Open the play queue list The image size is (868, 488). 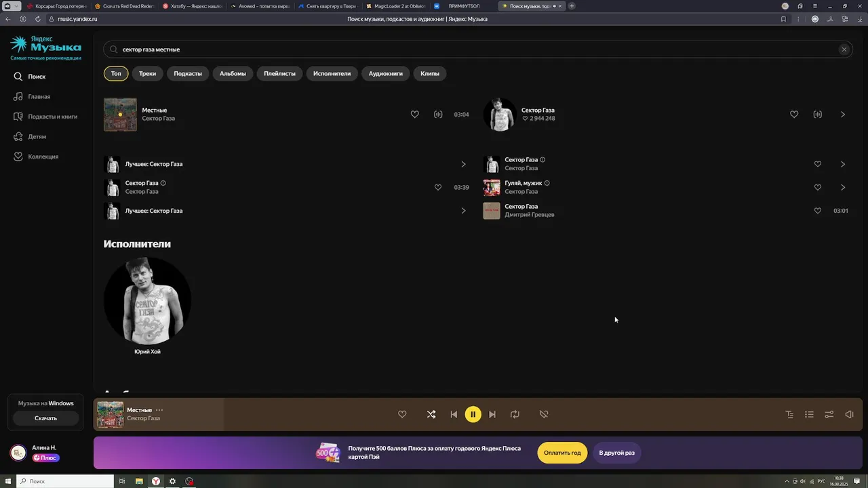809,414
